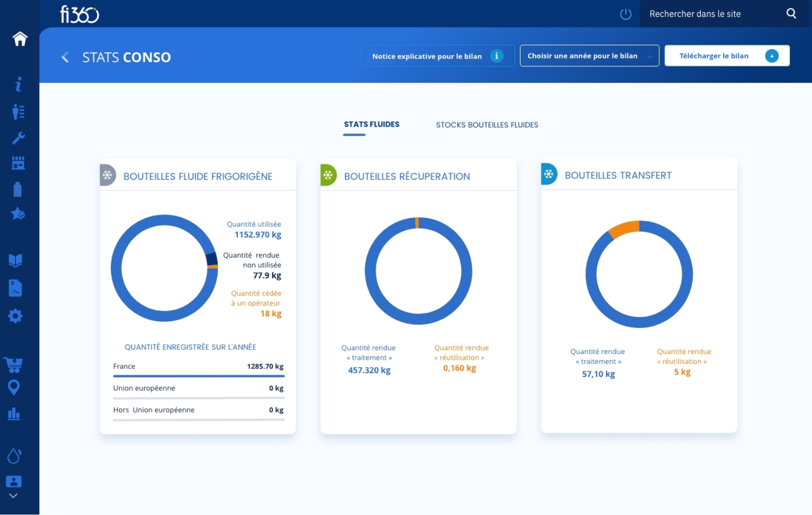Click the green snowflake icon of Bouteilles Récuperation
812x515 pixels.
coord(328,175)
